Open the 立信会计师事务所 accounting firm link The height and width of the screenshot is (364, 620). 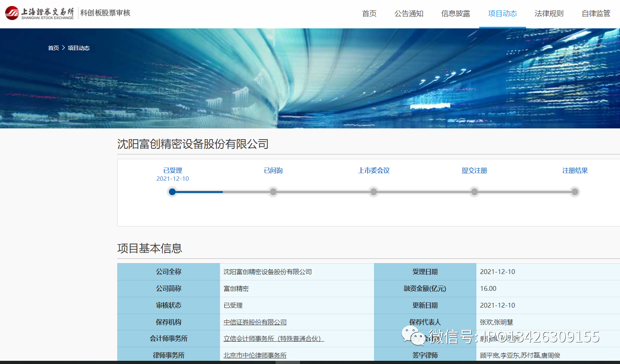click(274, 339)
